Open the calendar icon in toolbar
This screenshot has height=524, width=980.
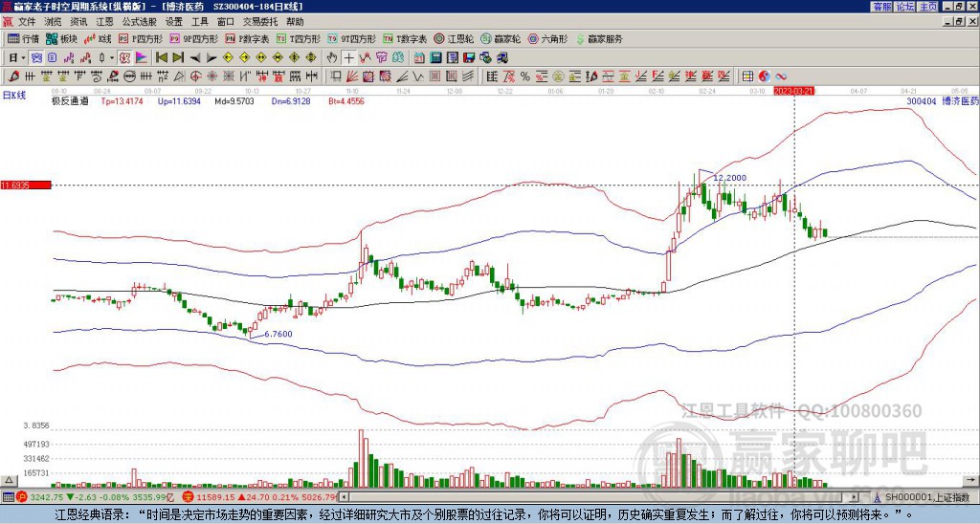tap(419, 58)
